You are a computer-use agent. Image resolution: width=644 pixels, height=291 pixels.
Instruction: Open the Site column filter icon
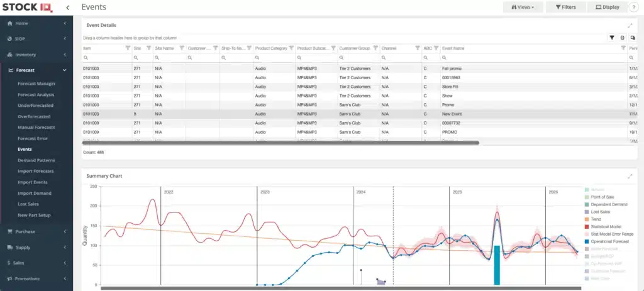[x=148, y=48]
